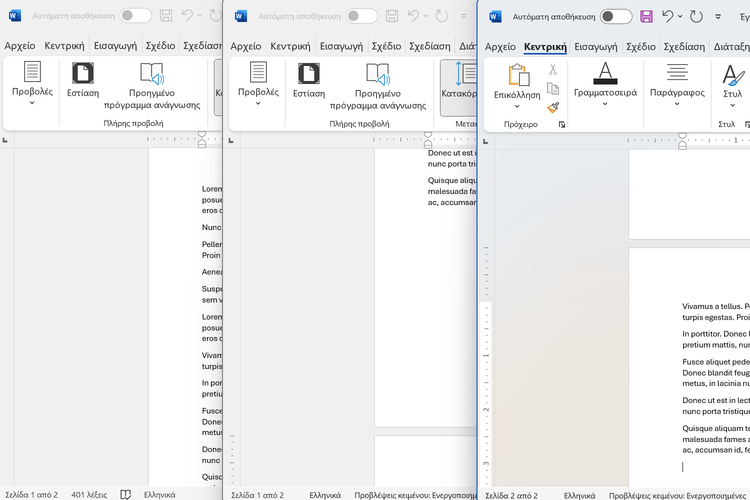This screenshot has height=500, width=750.
Task: Click the ruler tab selector in the right window
Action: tap(485, 141)
